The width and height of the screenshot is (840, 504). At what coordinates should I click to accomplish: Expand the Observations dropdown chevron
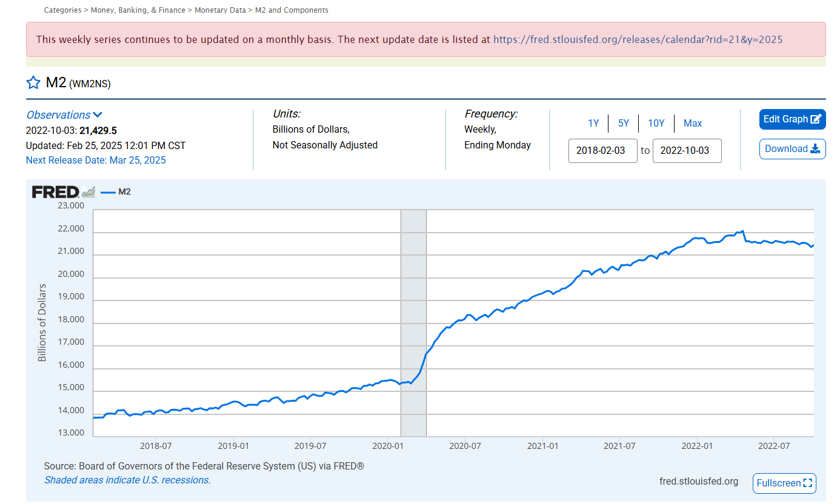coord(98,115)
